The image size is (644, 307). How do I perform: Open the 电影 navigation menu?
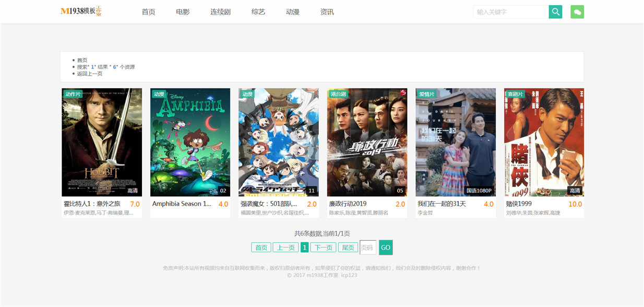pos(183,11)
